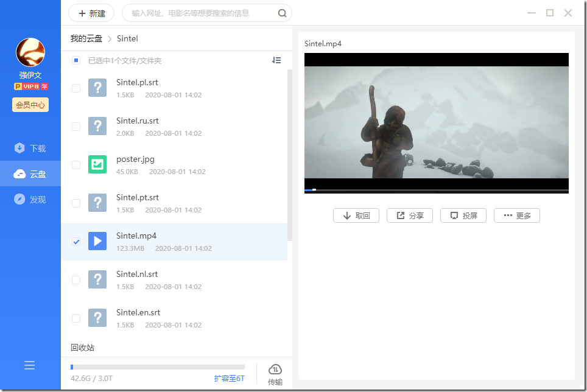The image size is (587, 392).
Task: Seek the video preview progress bar
Action: [x=437, y=190]
